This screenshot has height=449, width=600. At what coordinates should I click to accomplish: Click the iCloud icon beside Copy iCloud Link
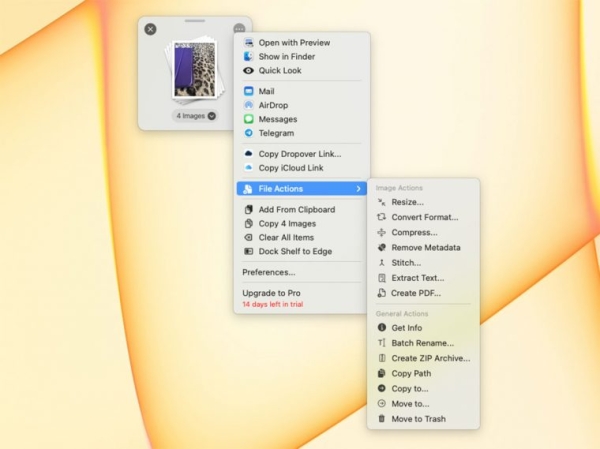click(x=249, y=168)
